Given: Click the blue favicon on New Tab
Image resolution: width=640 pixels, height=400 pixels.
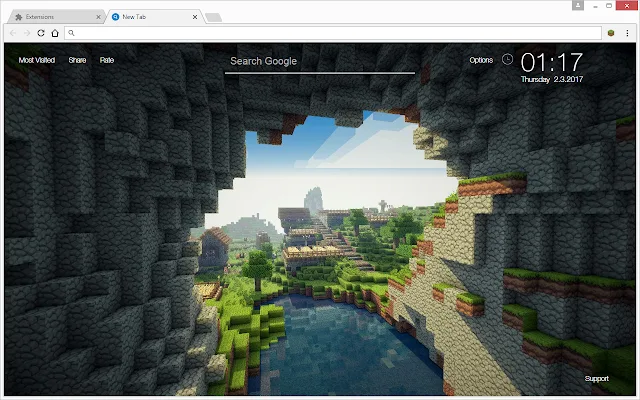Looking at the screenshot, I should coord(116,17).
